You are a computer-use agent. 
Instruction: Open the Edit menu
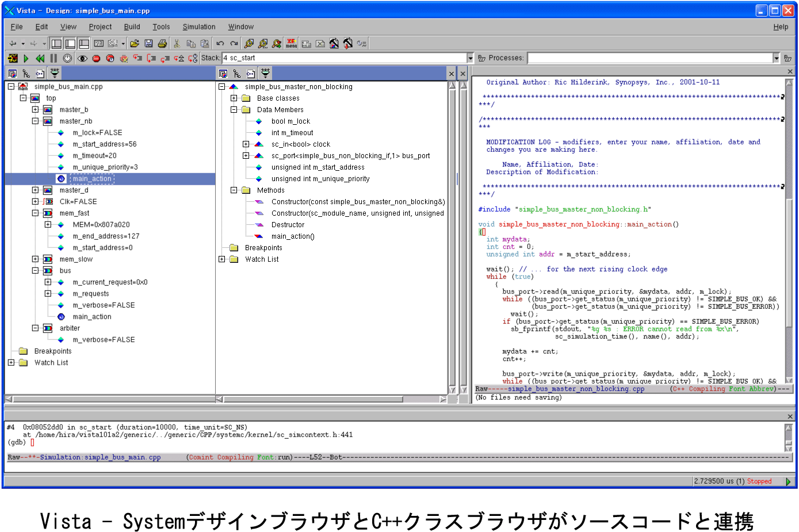pyautogui.click(x=41, y=27)
